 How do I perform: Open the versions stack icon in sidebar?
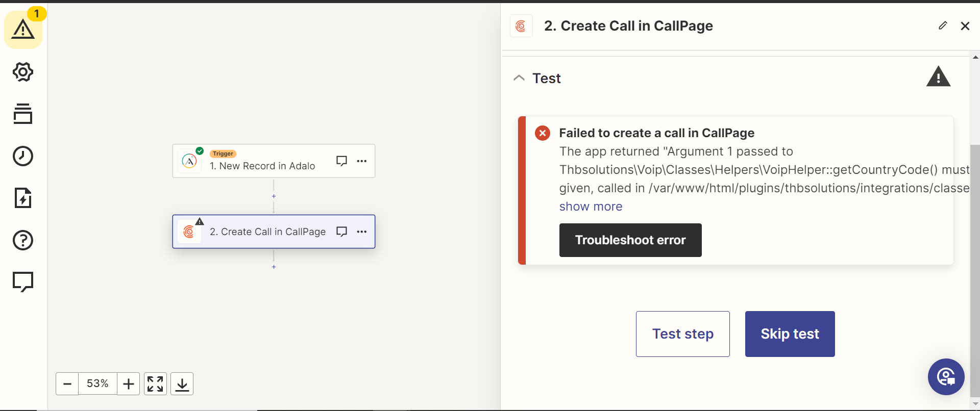(23, 114)
